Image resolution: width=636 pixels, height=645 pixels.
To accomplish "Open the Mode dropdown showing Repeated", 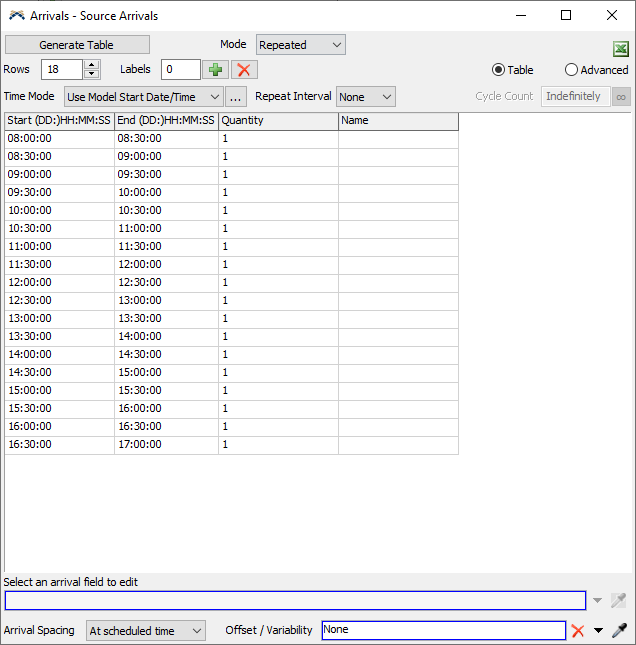I will pos(300,45).
